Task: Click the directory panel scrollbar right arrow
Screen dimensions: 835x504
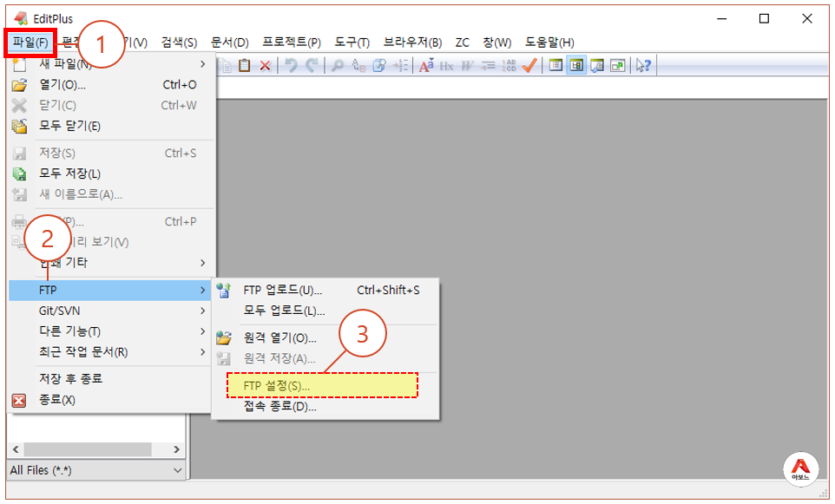Action: [176, 449]
